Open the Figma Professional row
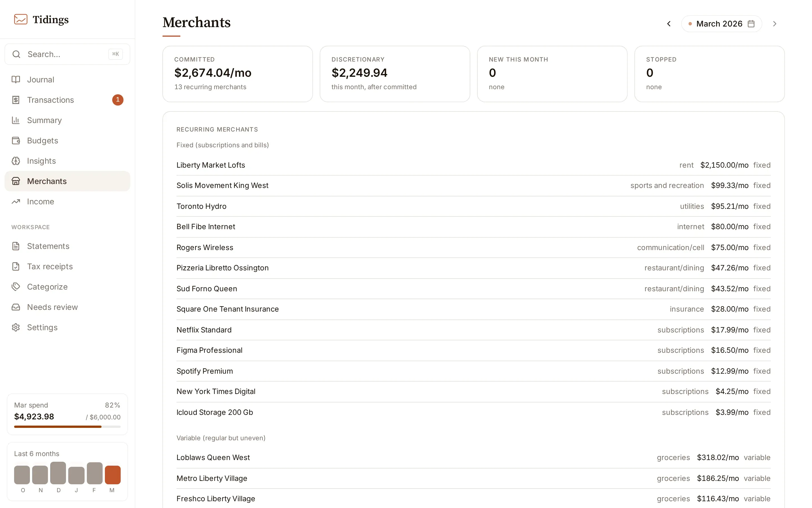This screenshot has width=812, height=508. (x=473, y=351)
